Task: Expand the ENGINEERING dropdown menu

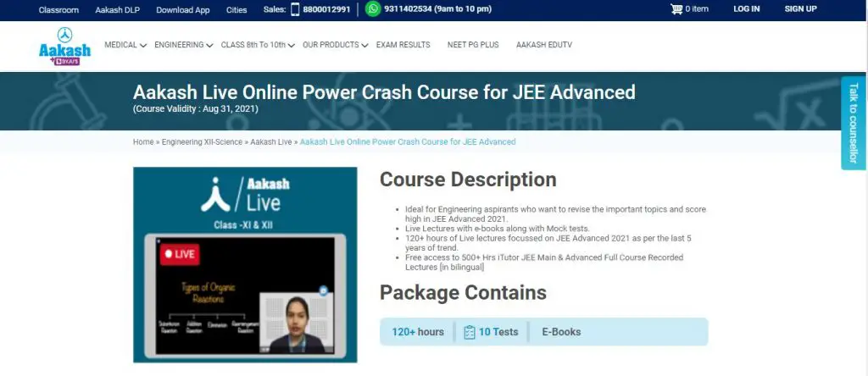Action: coord(183,45)
